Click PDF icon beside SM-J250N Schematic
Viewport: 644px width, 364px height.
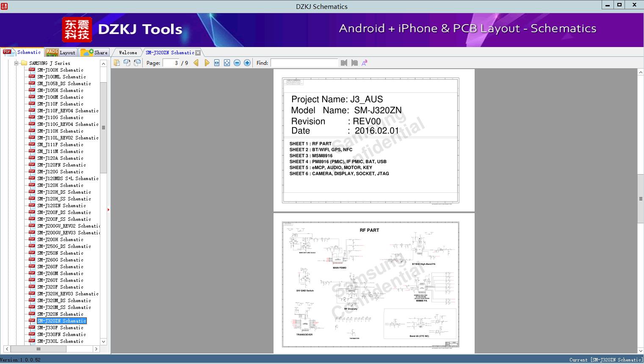(x=32, y=253)
